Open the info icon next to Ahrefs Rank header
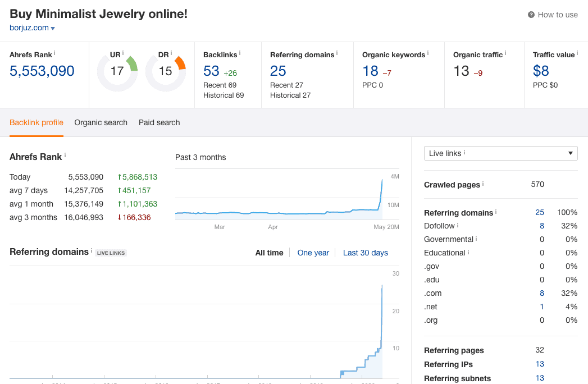Viewport: 588px width, 384px height. [x=54, y=53]
